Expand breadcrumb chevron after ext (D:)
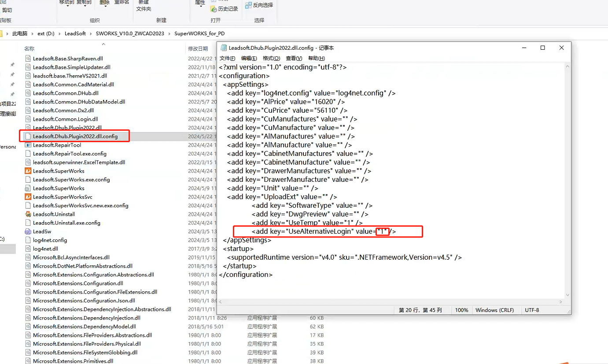The height and width of the screenshot is (364, 608). pyautogui.click(x=60, y=33)
